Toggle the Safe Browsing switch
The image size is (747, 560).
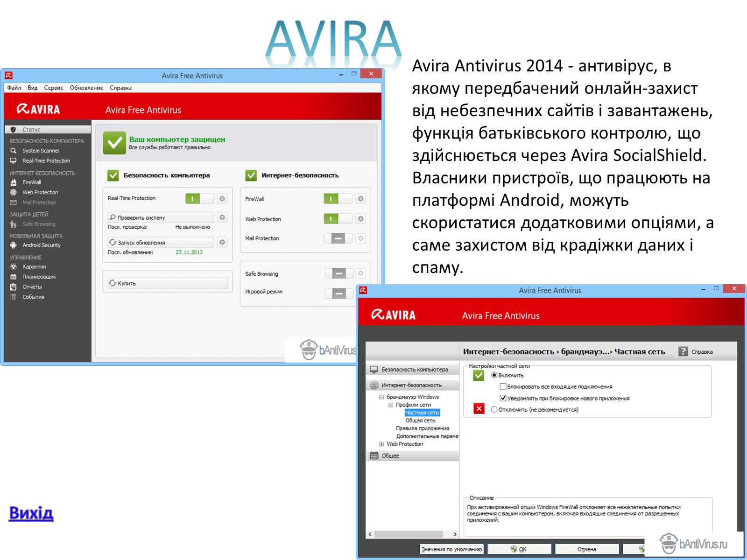coord(339,273)
